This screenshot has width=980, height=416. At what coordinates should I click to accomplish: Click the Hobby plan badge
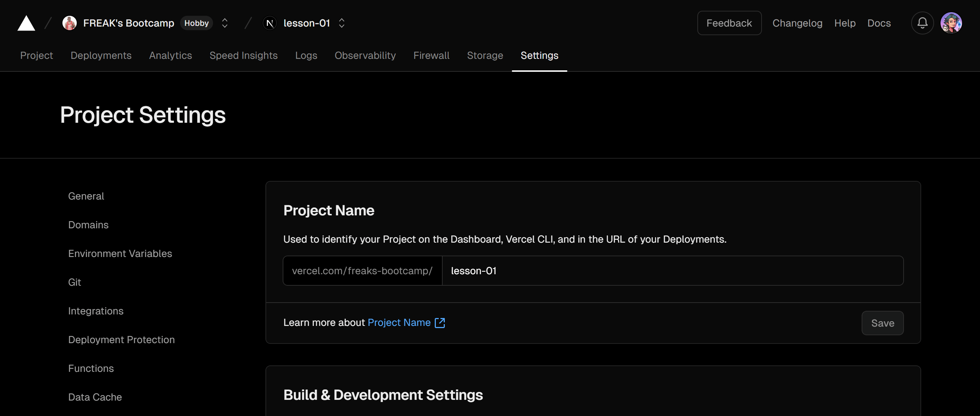pos(196,23)
